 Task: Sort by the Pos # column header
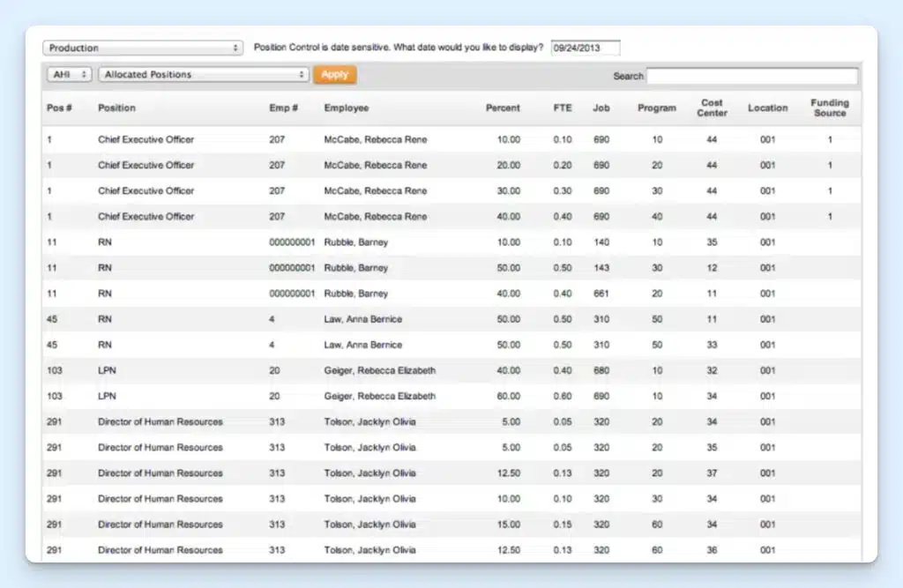pos(59,108)
